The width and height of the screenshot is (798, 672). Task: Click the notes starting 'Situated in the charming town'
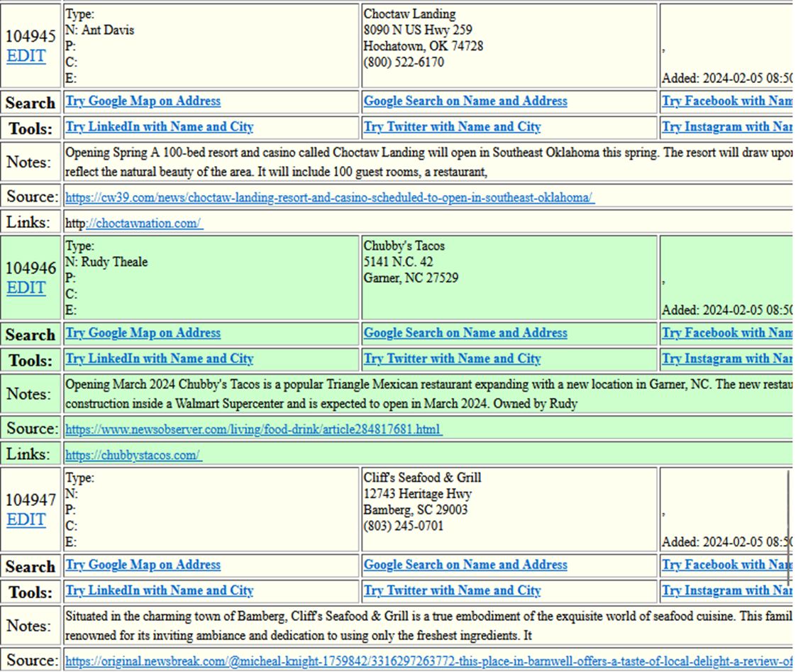[x=428, y=626]
